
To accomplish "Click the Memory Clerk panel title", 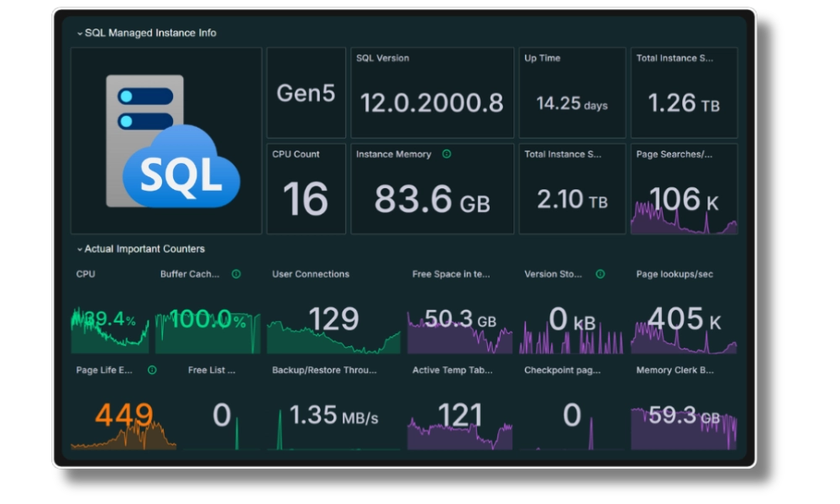I will tap(675, 370).
